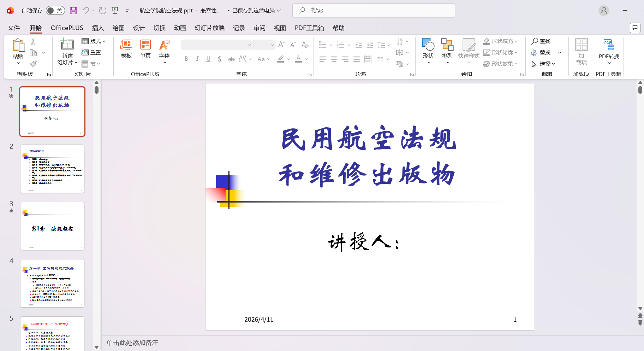Increase font size icon
Screen dimensions: 644x351
pos(281,45)
